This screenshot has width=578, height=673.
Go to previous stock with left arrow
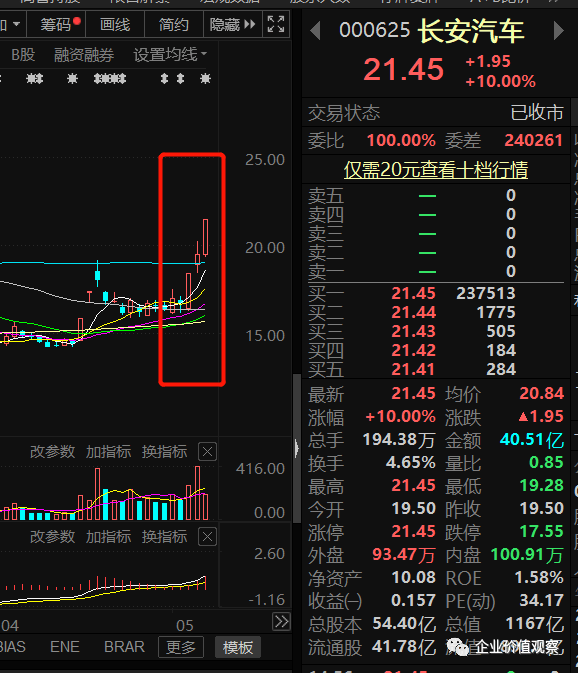point(315,31)
